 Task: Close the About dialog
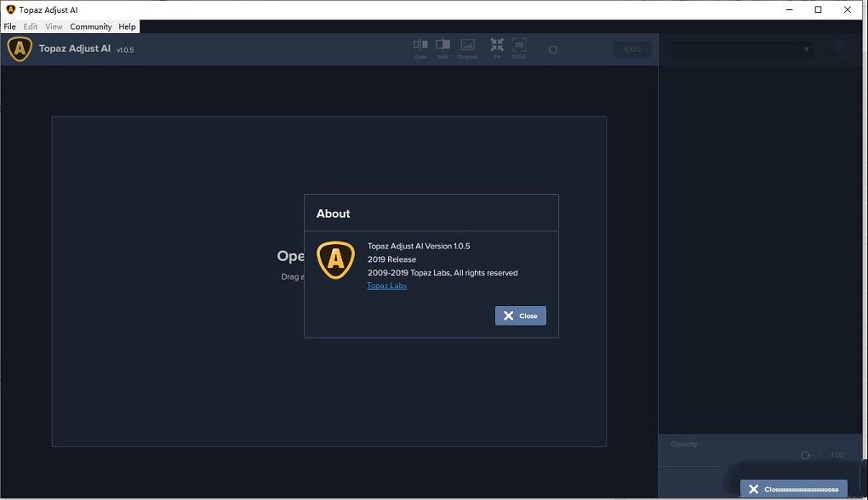(x=521, y=315)
